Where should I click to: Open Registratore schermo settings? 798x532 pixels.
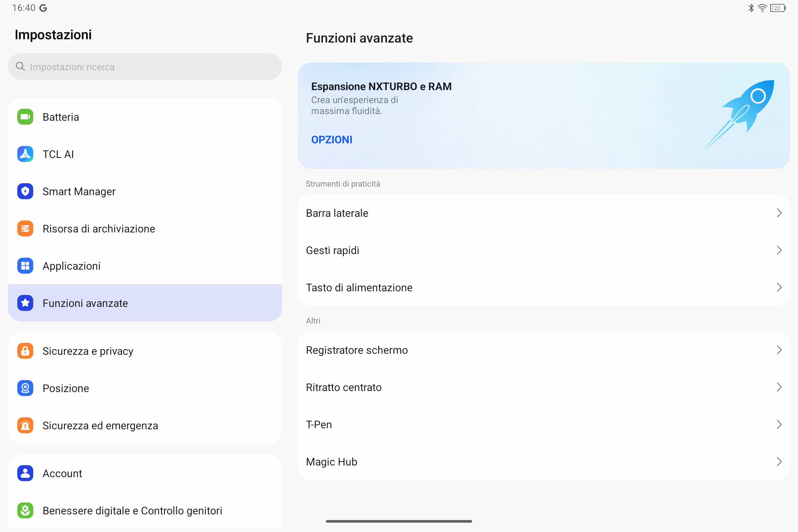pyautogui.click(x=544, y=350)
